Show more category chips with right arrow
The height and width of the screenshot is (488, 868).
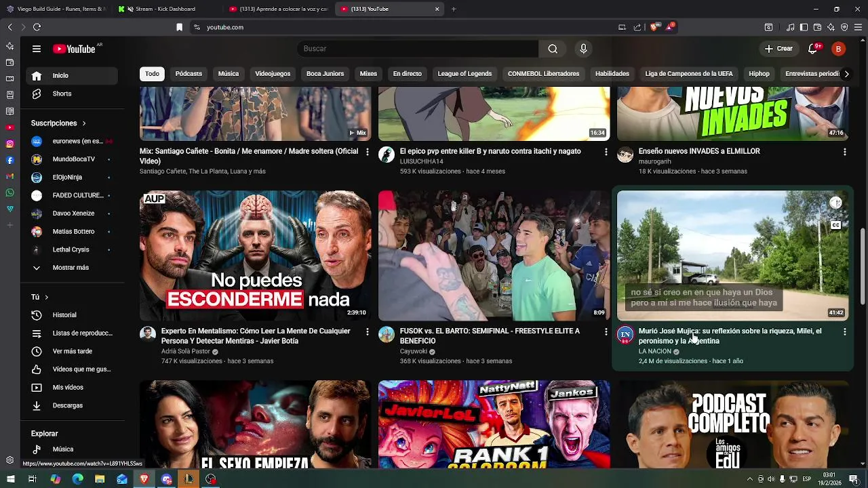coord(846,74)
